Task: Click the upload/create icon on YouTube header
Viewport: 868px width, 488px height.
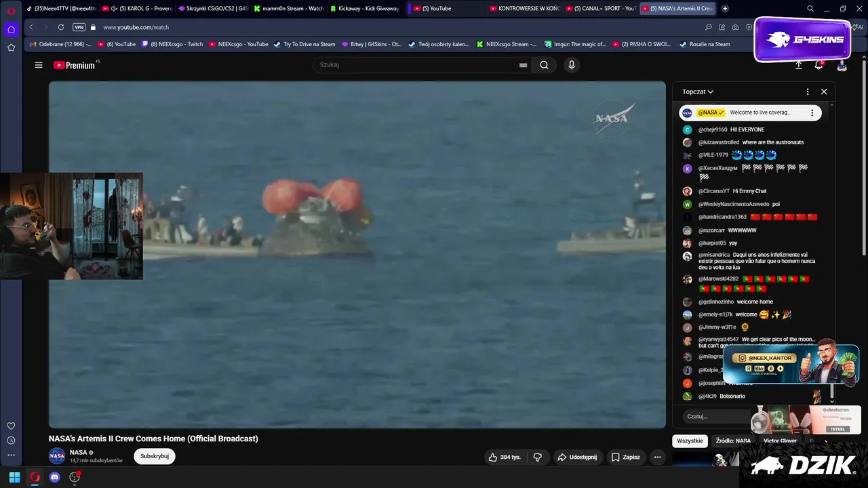Action: (798, 65)
